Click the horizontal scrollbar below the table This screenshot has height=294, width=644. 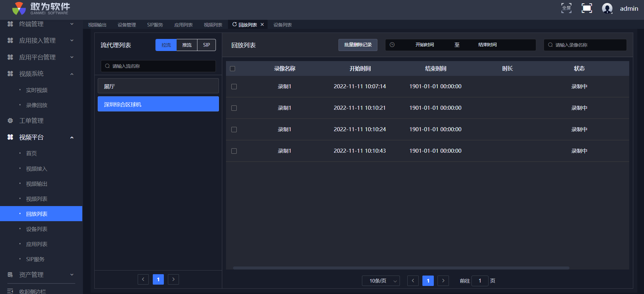click(401, 268)
